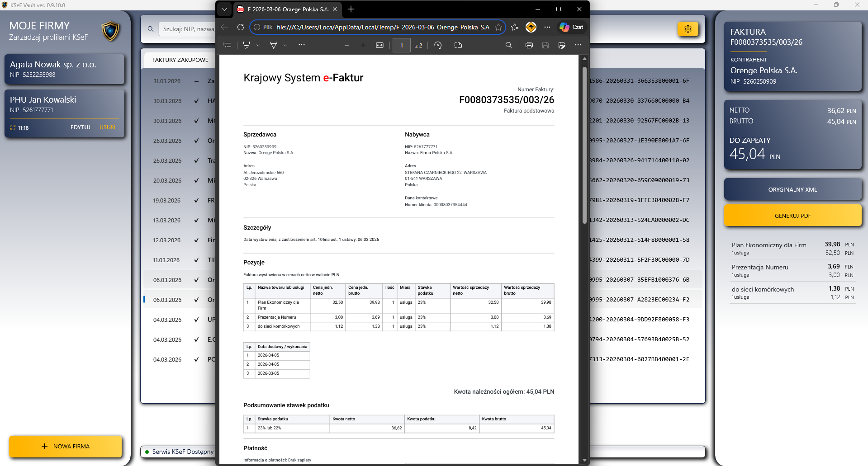Screen dimensions: 868x466
Task: Select invoice row dated 19.03.2026
Action: coord(423,200)
